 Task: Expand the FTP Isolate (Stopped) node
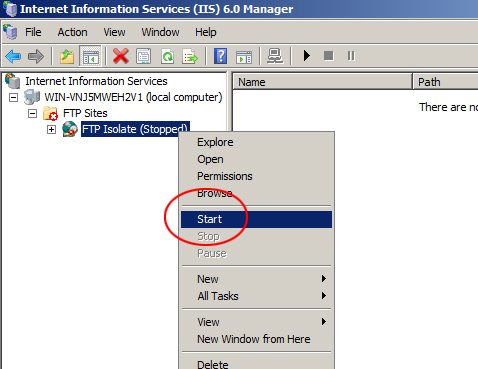51,129
